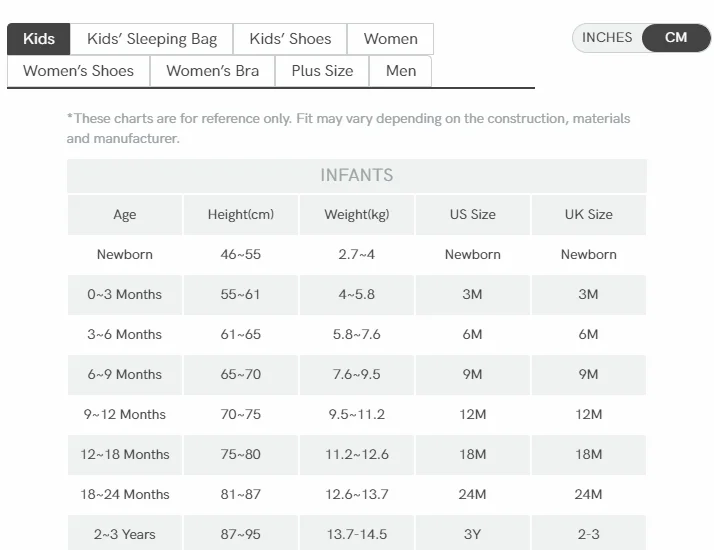The width and height of the screenshot is (714, 550).
Task: Click the UK Size column header
Action: pos(588,215)
